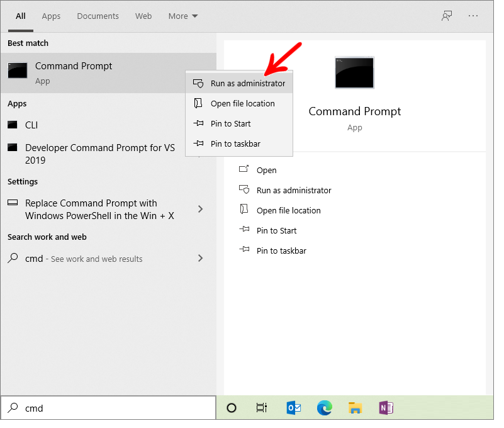Open Cortana from the taskbar circle icon

[x=232, y=408]
